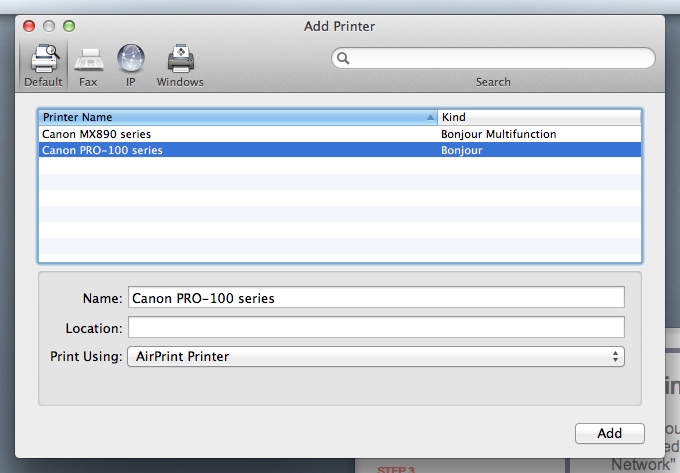
Task: Select the Canon PRO-100 series row
Action: 102,151
